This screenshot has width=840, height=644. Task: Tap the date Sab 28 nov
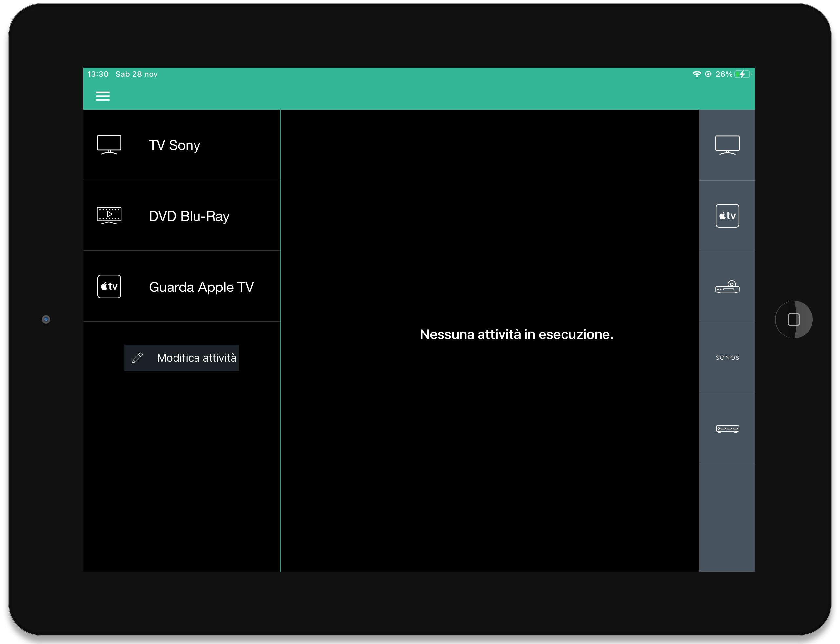tap(137, 74)
